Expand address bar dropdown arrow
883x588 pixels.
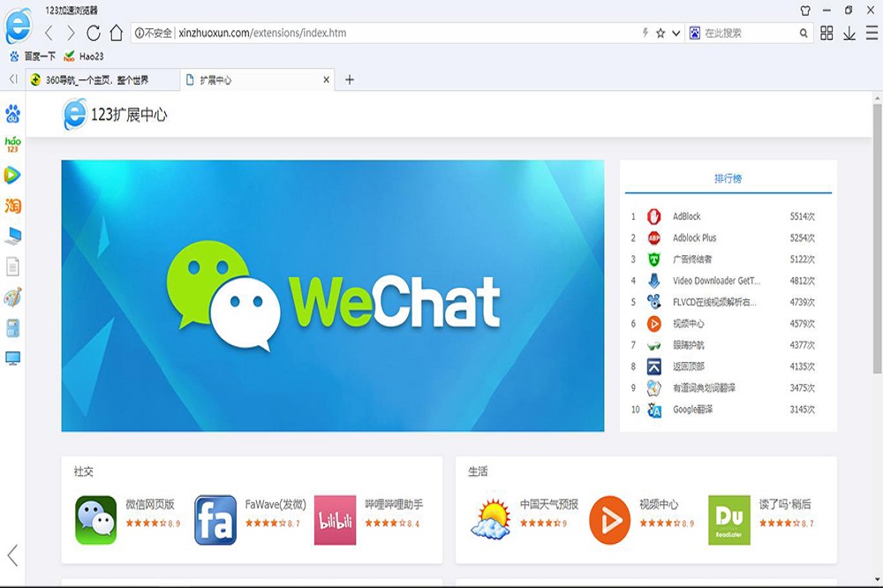click(676, 34)
